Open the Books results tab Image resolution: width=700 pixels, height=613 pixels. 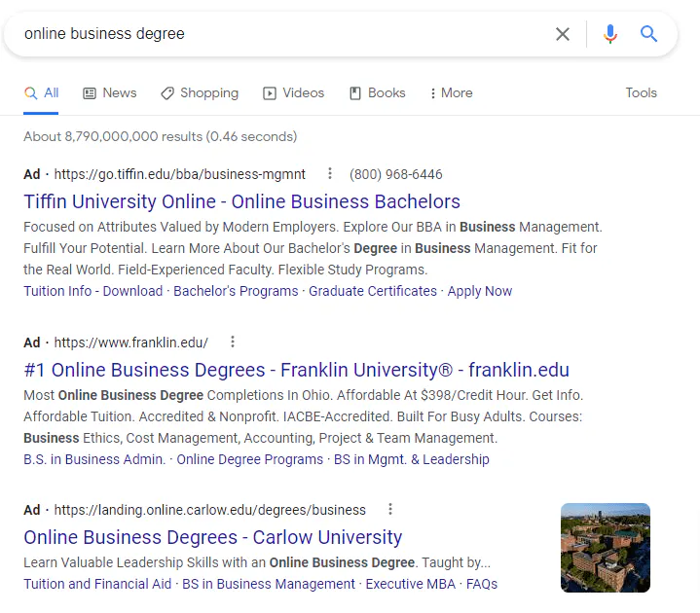tap(377, 93)
